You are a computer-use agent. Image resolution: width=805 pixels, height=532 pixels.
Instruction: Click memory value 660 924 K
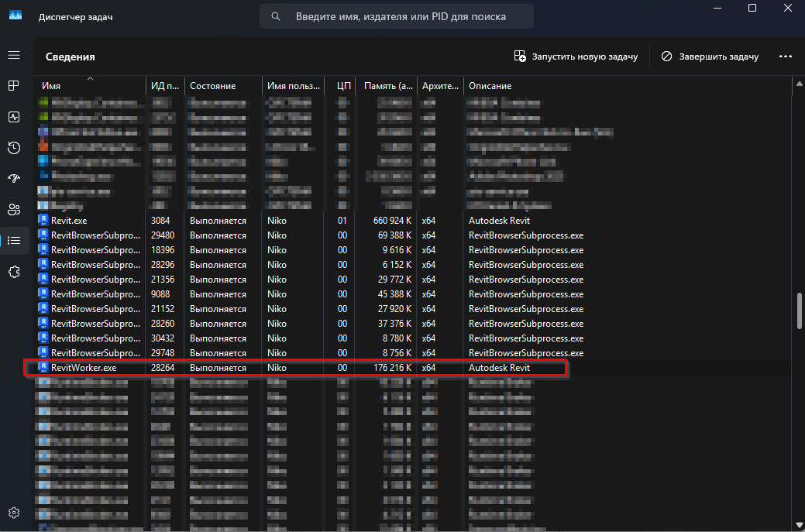392,221
